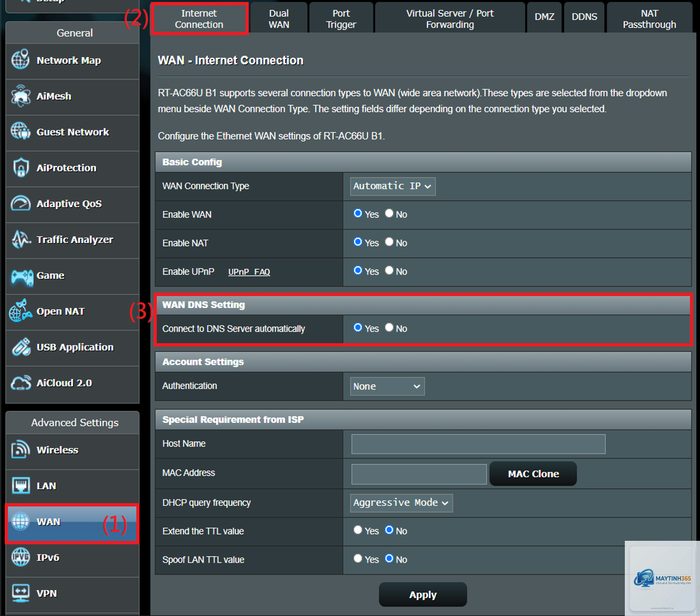Switch to the Port Trigger tab
Image resolution: width=700 pixels, height=616 pixels.
341,19
